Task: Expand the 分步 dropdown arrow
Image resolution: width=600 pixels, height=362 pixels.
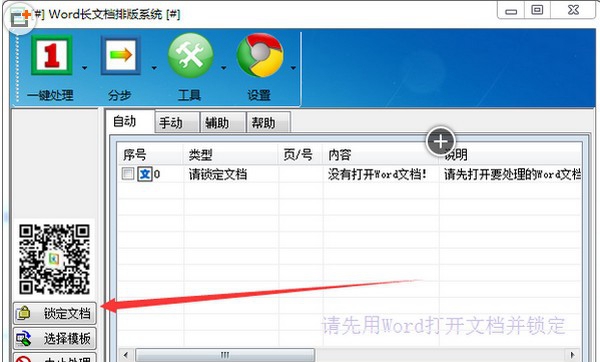Action: pyautogui.click(x=154, y=68)
